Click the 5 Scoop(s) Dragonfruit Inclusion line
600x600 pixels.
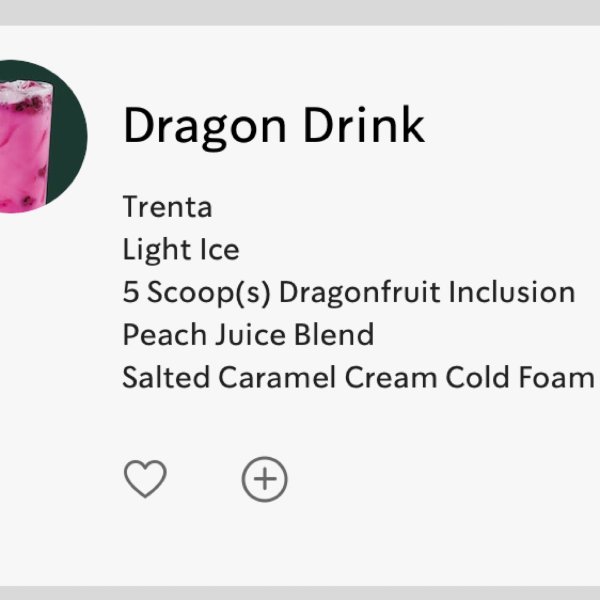tap(349, 292)
